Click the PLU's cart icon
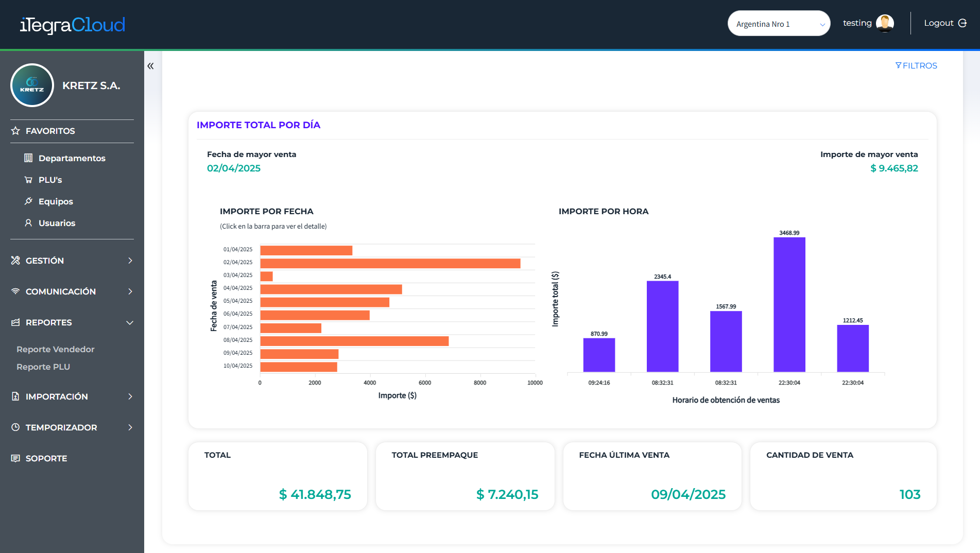 [28, 180]
